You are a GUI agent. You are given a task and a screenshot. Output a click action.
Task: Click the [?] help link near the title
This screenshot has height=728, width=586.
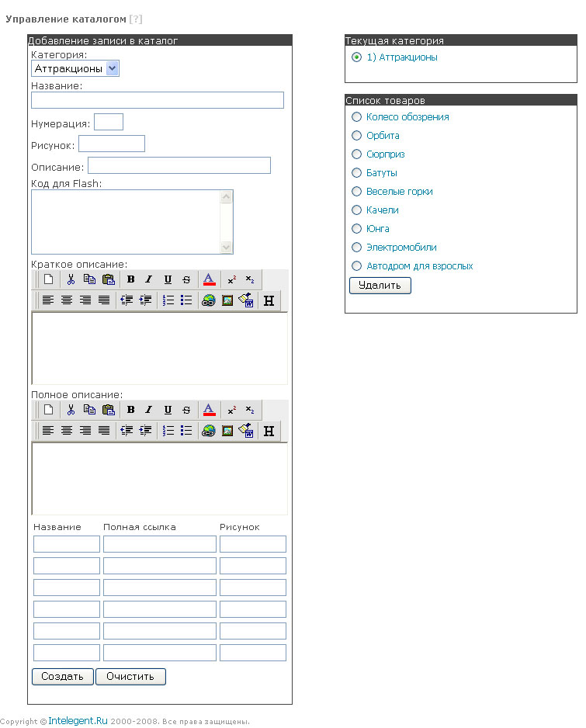tap(136, 19)
